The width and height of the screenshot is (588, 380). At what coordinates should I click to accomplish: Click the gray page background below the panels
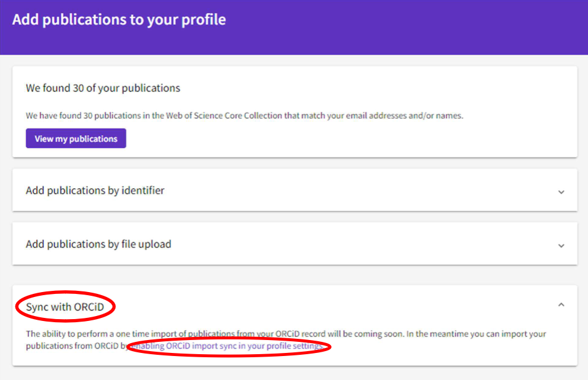295,374
